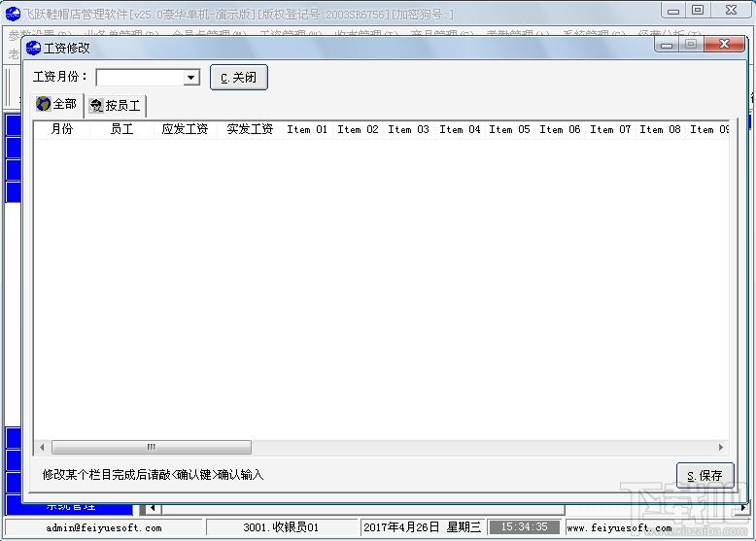Click the grid's horizontal scrollbar thumb

(152, 447)
